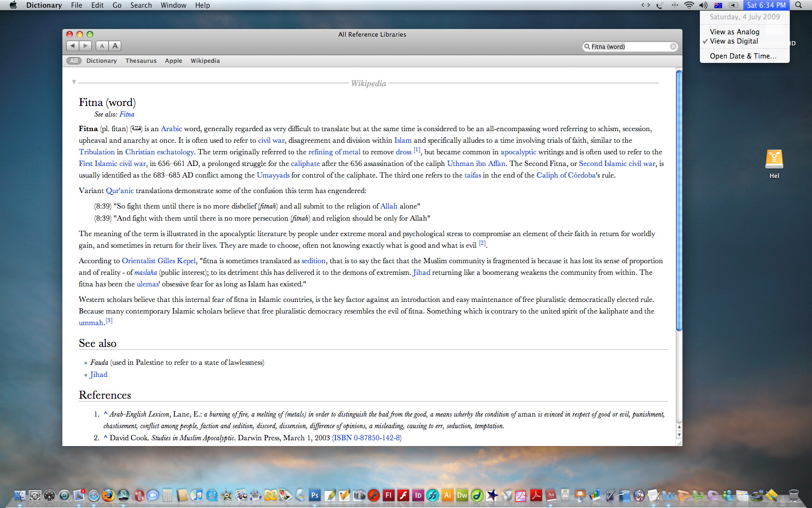This screenshot has height=508, width=812.
Task: Follow the 'refining of metal' link
Action: pos(334,152)
